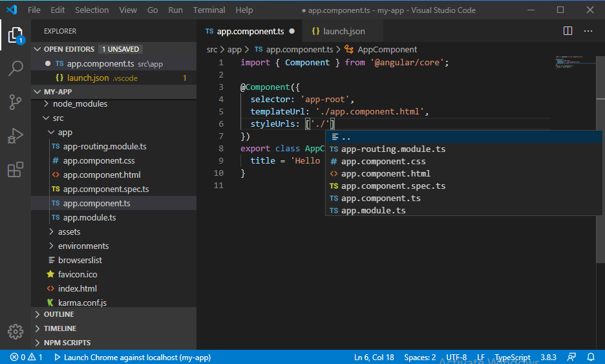This screenshot has height=364, width=605.
Task: Open the Run and Debug view icon
Action: click(x=16, y=136)
